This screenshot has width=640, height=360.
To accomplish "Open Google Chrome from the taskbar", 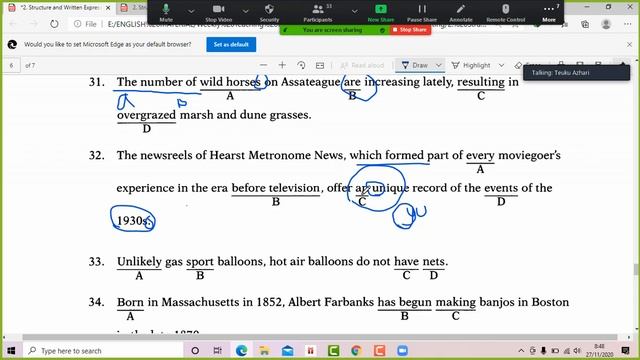I will 356,351.
